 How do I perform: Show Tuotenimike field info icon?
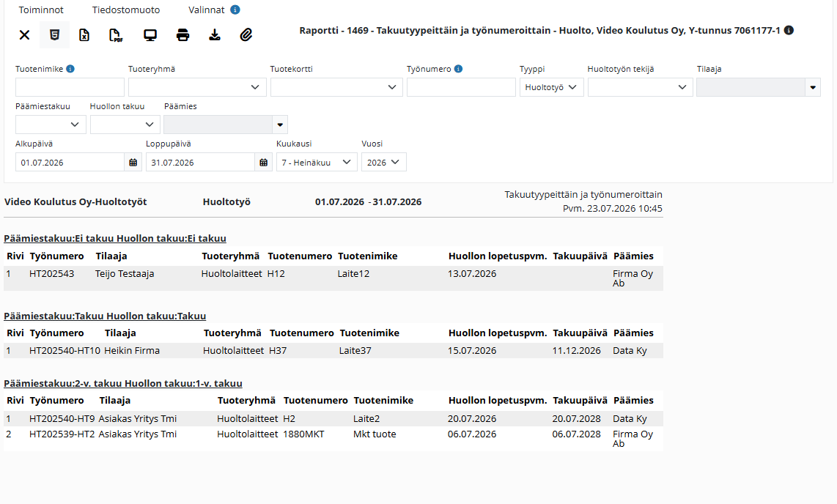[70, 69]
